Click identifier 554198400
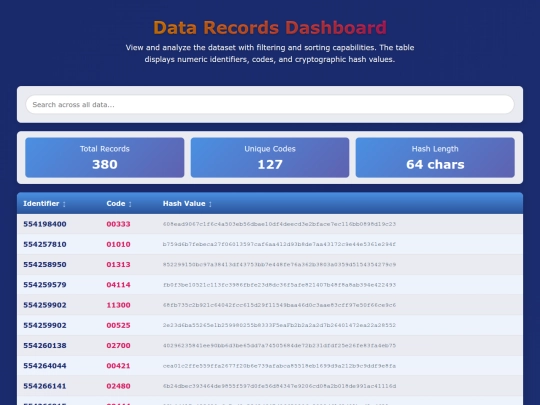This screenshot has width=540, height=405. click(45, 224)
